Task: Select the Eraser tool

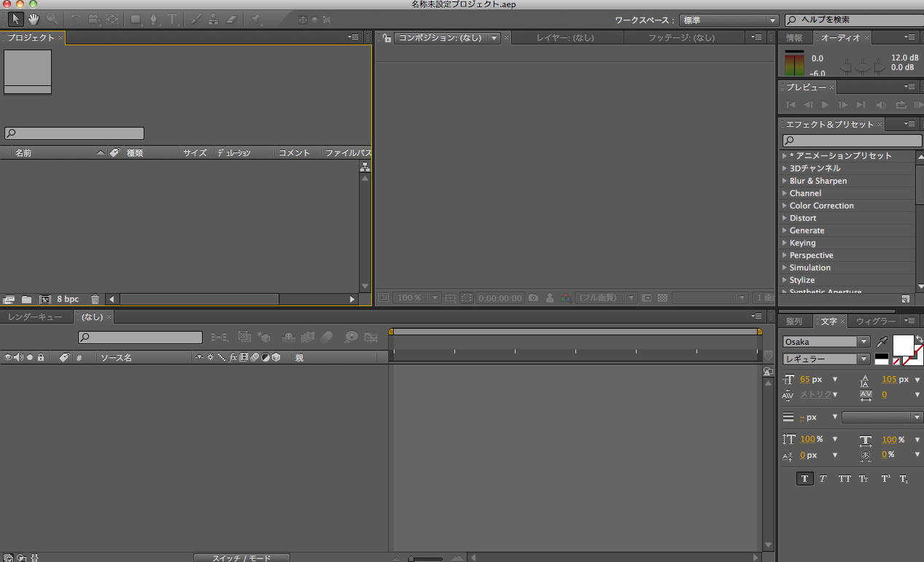Action: coord(232,19)
